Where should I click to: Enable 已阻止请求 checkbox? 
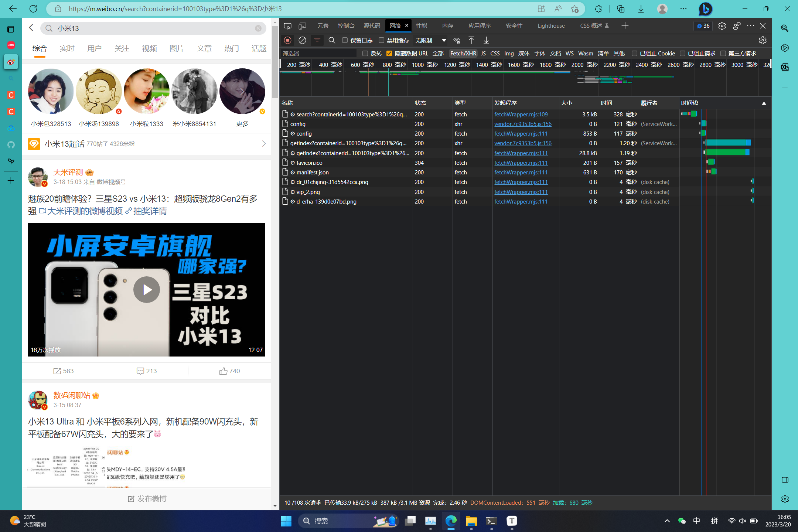[682, 54]
